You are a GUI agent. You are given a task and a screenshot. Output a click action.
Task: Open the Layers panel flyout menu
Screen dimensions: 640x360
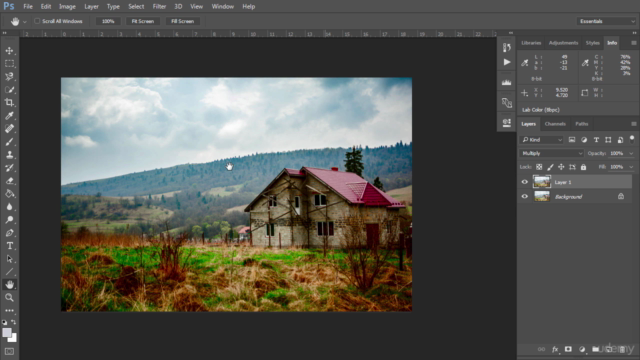click(x=633, y=124)
